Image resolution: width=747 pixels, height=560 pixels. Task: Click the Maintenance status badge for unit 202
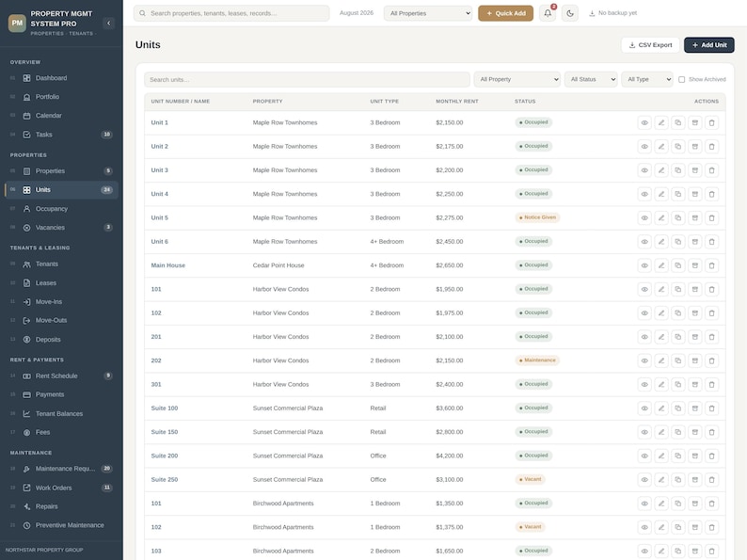pos(537,360)
